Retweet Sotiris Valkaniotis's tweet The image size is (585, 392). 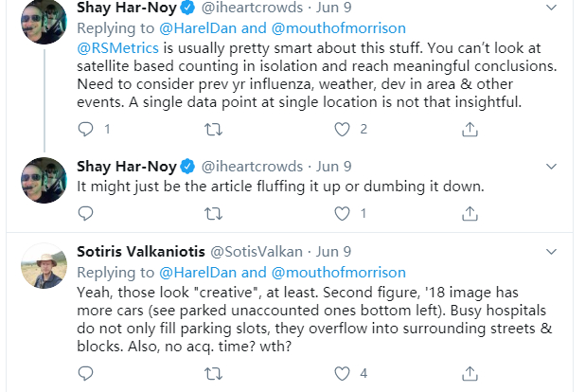click(x=213, y=372)
